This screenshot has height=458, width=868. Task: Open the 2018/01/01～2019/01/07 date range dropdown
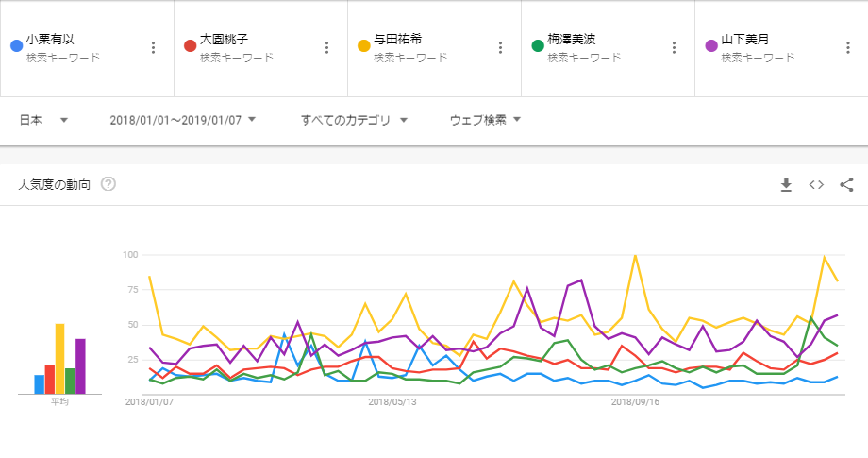point(183,120)
